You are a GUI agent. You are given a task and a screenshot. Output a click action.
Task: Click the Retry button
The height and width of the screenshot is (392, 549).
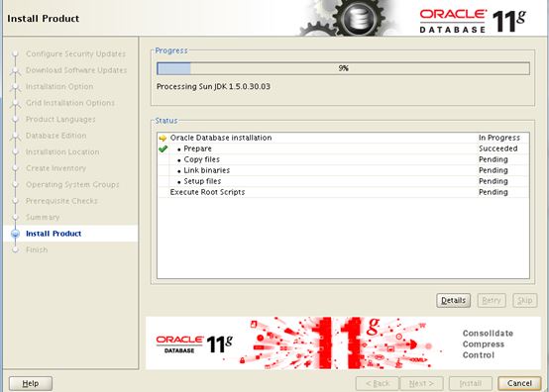pyautogui.click(x=492, y=300)
